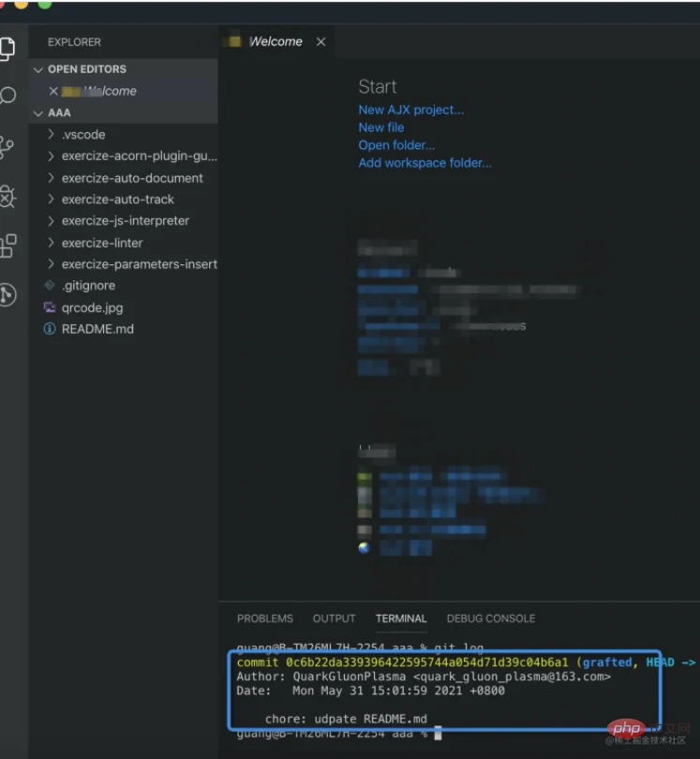
Task: Click the qrcode.jpg image file icon
Action: pos(50,307)
